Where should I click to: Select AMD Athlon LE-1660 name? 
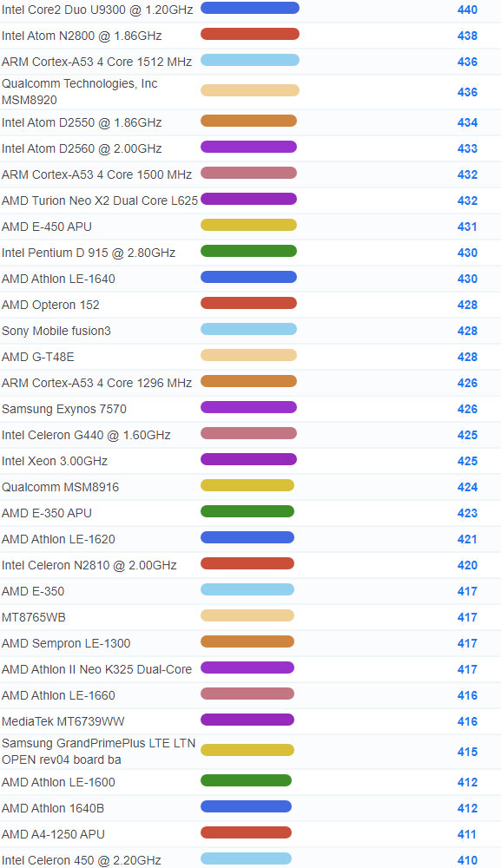pyautogui.click(x=59, y=694)
